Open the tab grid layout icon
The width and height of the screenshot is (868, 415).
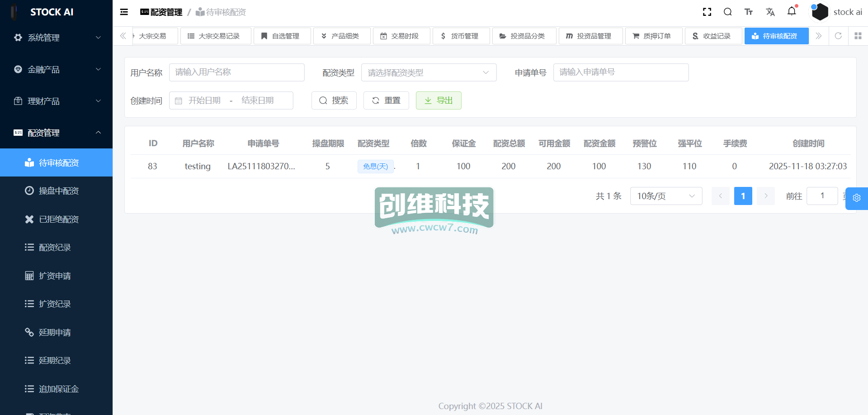(858, 36)
